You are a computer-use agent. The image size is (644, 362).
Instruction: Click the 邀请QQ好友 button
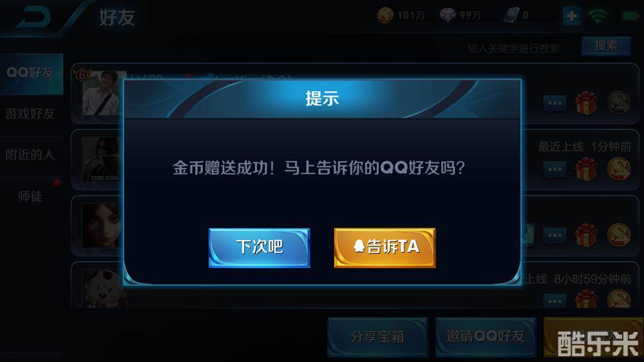click(486, 337)
